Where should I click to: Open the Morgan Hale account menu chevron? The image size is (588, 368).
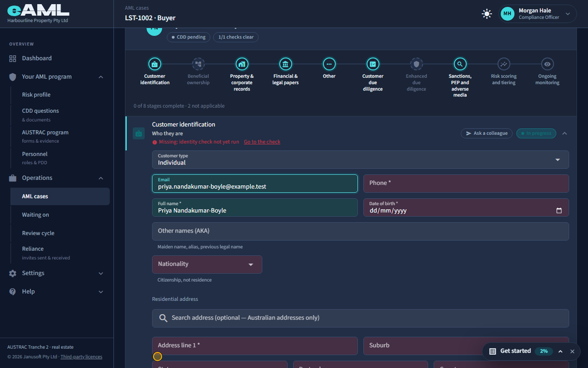coord(568,14)
